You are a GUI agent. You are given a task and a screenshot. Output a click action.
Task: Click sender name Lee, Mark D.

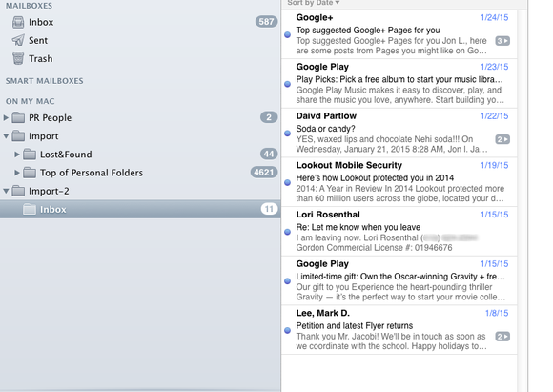point(323,313)
